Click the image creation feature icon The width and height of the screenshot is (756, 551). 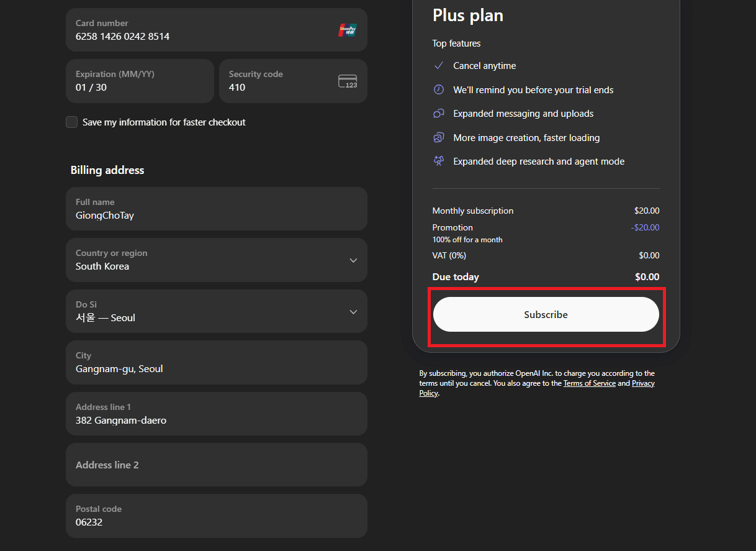439,137
